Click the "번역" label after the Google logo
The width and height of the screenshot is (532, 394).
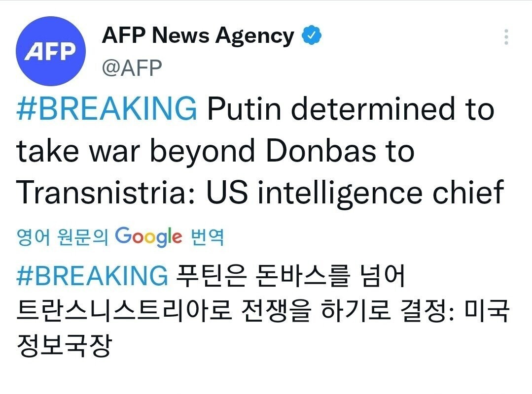click(x=207, y=238)
